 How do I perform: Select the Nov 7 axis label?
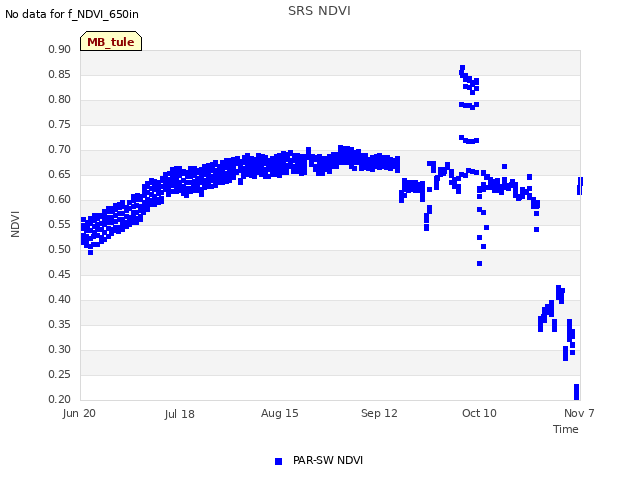(x=579, y=413)
